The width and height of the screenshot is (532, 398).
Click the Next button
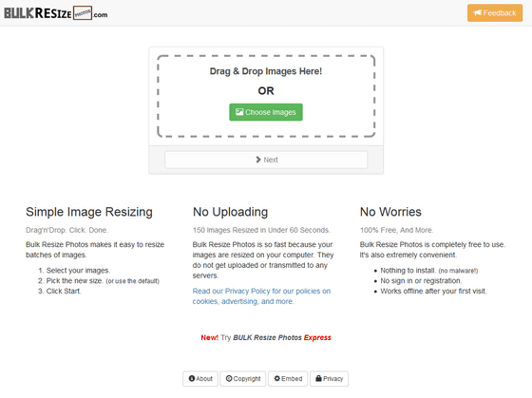266,160
